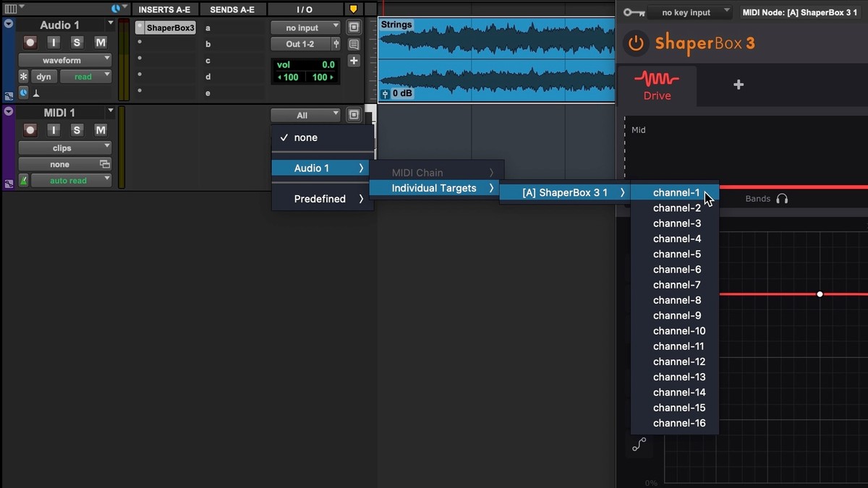868x488 pixels.
Task: Click the metronome icon on MIDI 1 track
Action: coord(24,181)
